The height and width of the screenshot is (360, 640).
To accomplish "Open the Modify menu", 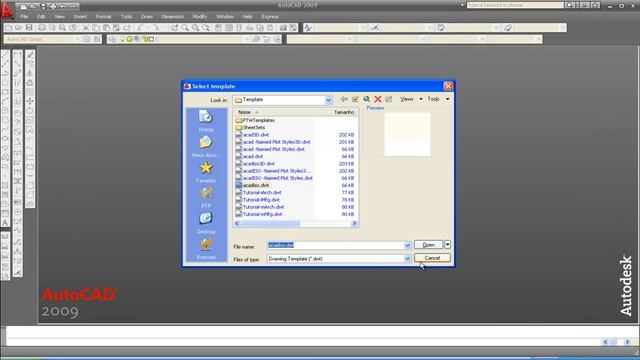I will pyautogui.click(x=200, y=17).
